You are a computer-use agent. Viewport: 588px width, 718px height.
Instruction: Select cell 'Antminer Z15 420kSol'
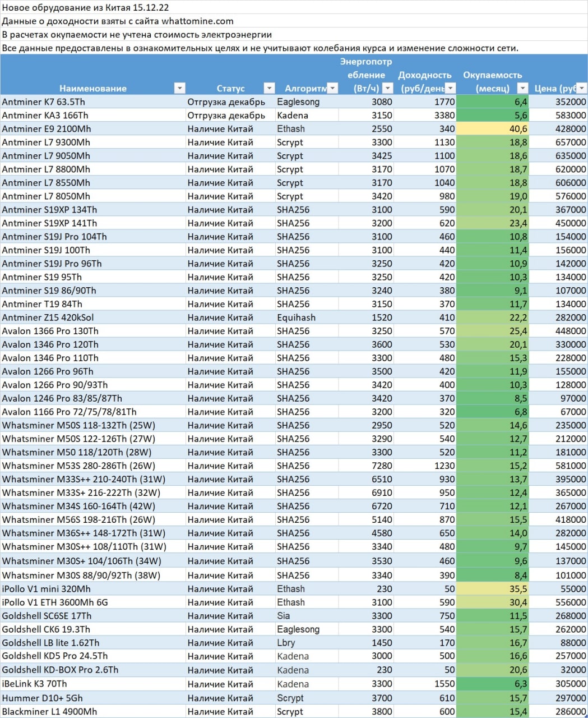point(93,317)
